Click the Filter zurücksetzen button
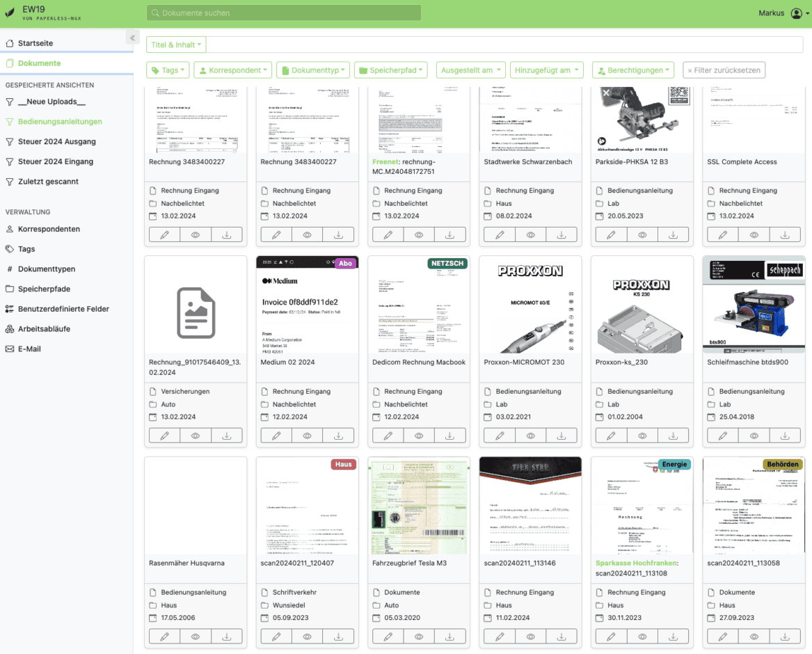Screen dimensions: 812x654 pyautogui.click(x=724, y=70)
